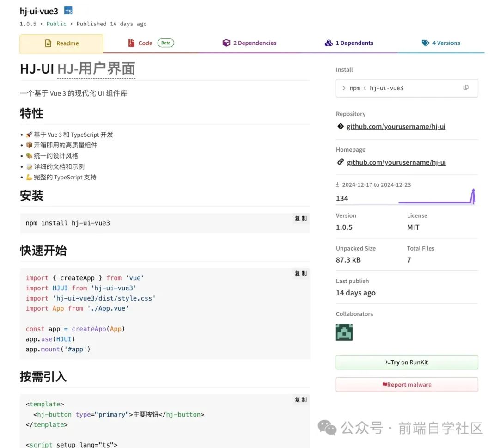Viewport: 499px width, 448px height.
Task: Click the 按需引入 section heading
Action: 43,377
